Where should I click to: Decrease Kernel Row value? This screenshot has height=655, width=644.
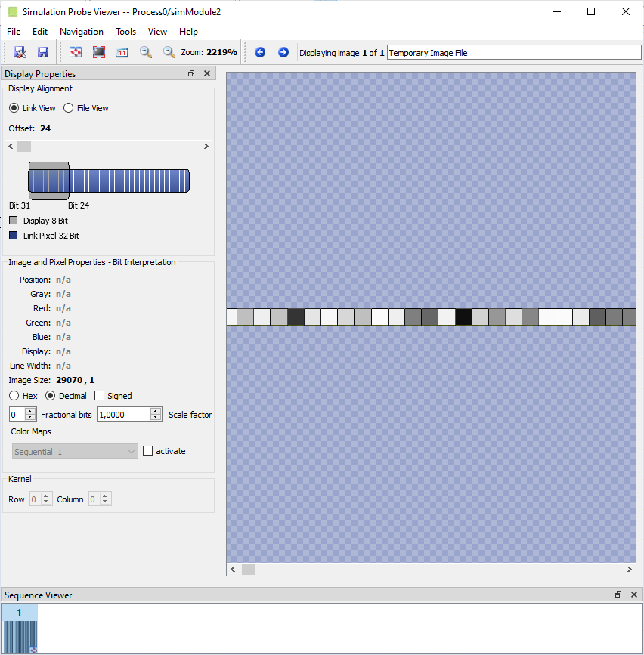point(46,502)
